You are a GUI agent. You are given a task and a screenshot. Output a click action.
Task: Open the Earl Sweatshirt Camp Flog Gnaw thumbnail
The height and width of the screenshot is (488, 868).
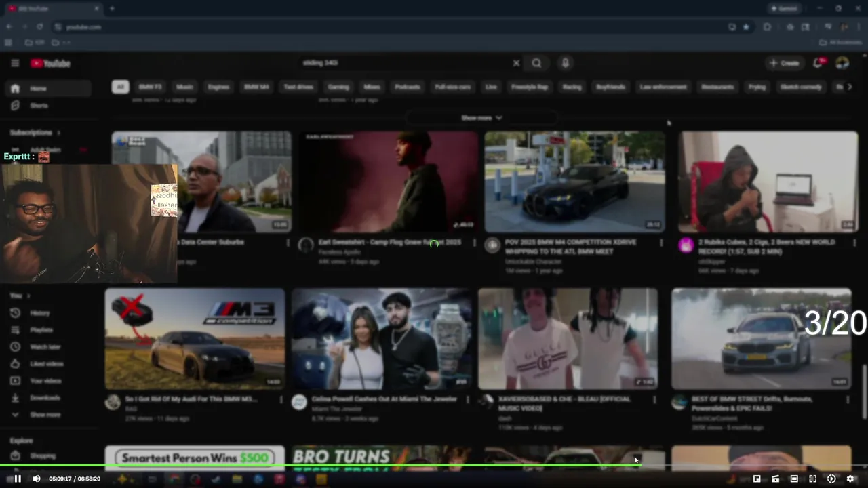pos(388,182)
